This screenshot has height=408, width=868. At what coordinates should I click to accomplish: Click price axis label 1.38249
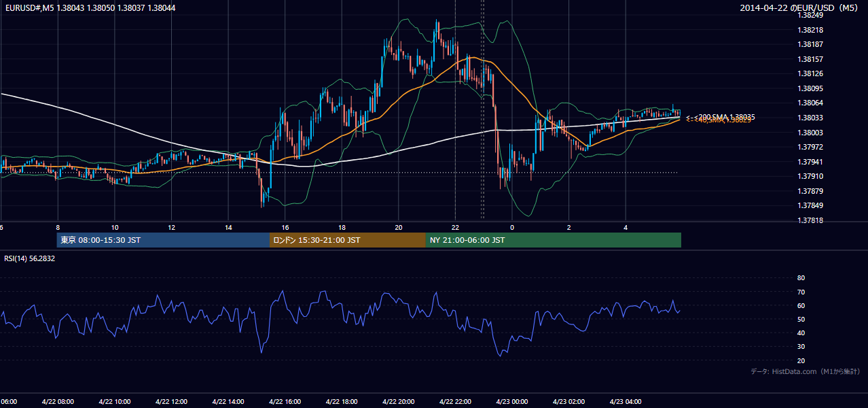tap(810, 15)
